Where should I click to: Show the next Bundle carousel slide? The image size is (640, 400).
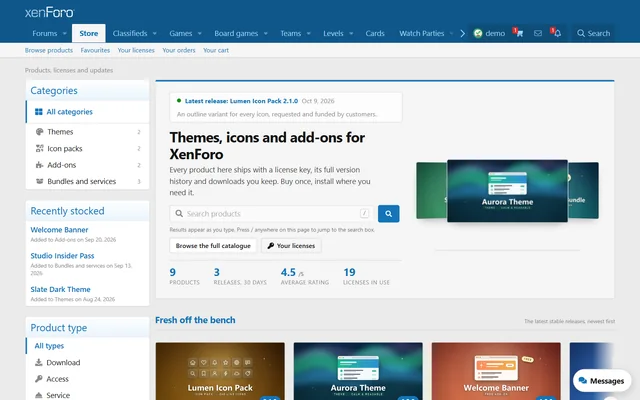pyautogui.click(x=583, y=191)
